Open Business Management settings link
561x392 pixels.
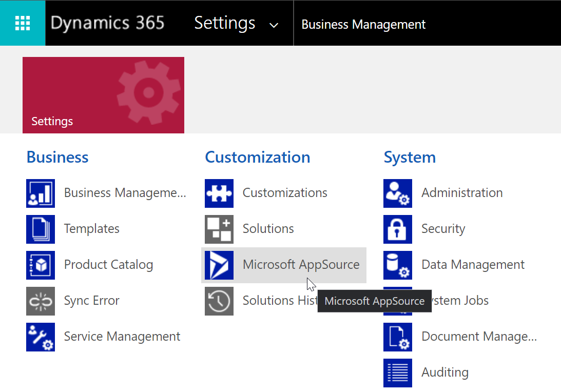click(125, 193)
